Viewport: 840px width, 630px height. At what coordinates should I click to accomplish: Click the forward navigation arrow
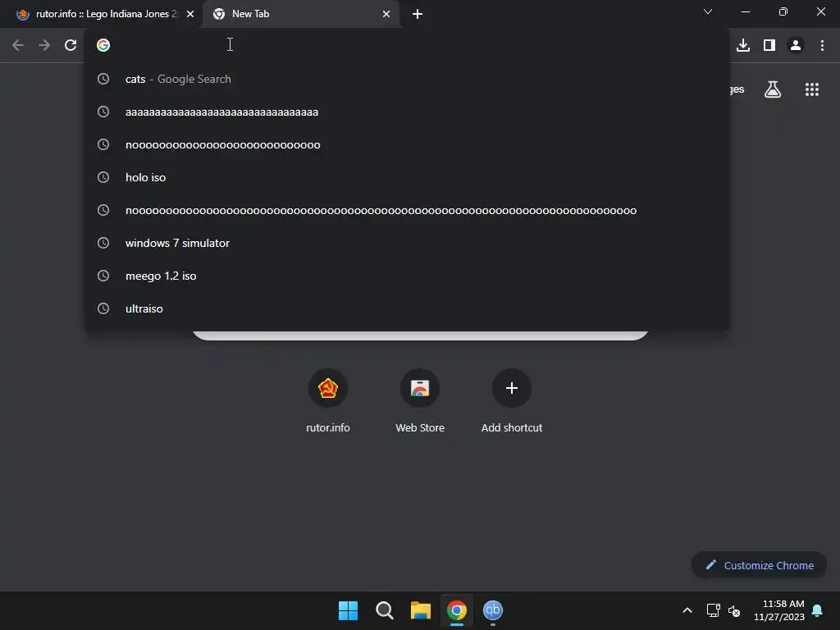(x=44, y=45)
